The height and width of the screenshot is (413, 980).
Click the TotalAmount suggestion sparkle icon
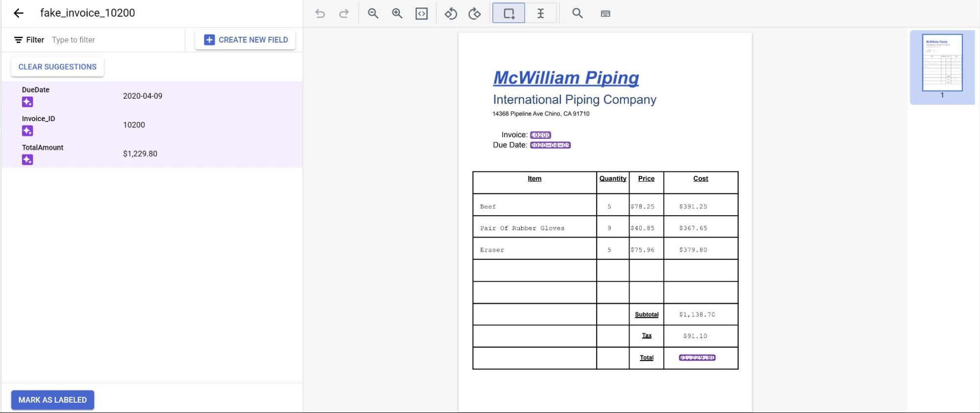coord(27,160)
